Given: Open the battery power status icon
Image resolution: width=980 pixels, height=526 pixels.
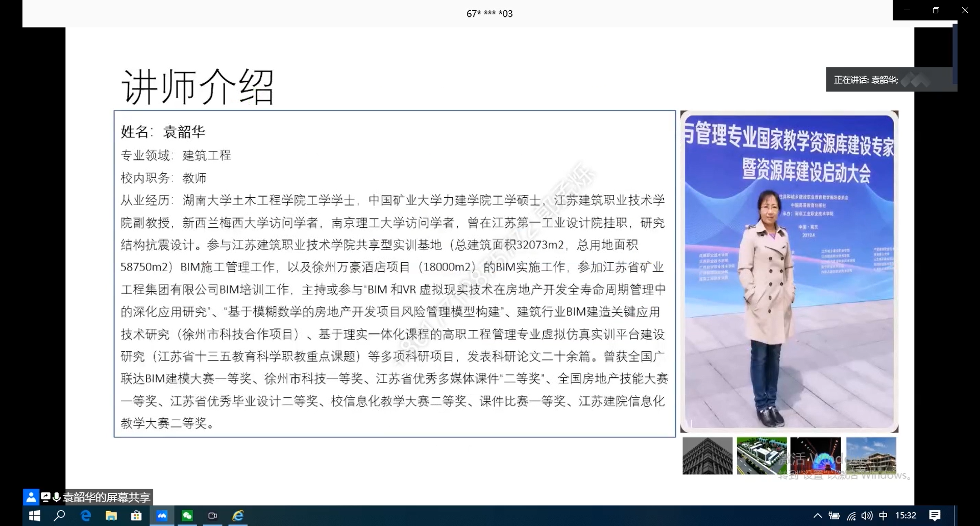Looking at the screenshot, I should [x=834, y=516].
